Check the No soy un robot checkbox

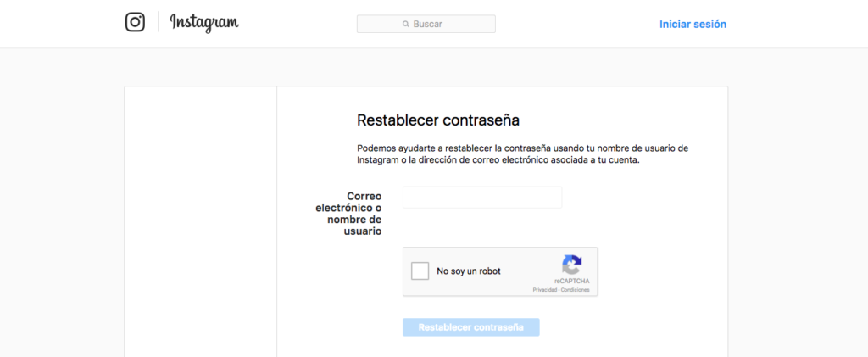[x=420, y=271]
